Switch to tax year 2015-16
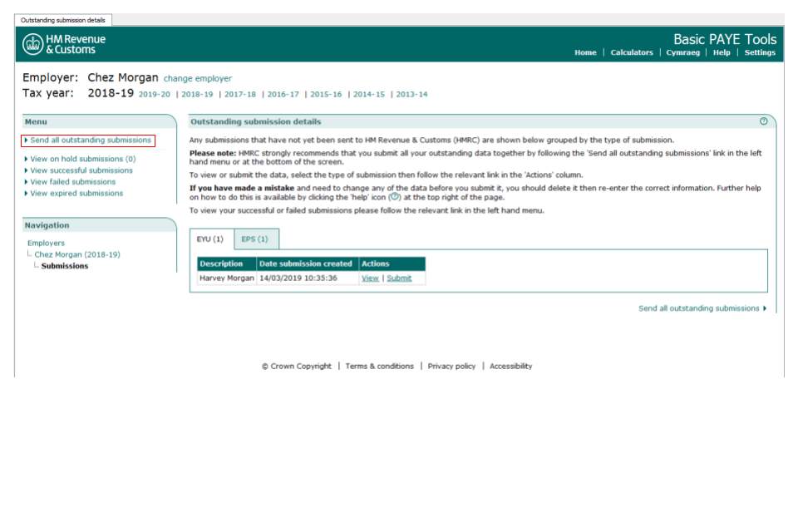The width and height of the screenshot is (798, 532). point(326,94)
